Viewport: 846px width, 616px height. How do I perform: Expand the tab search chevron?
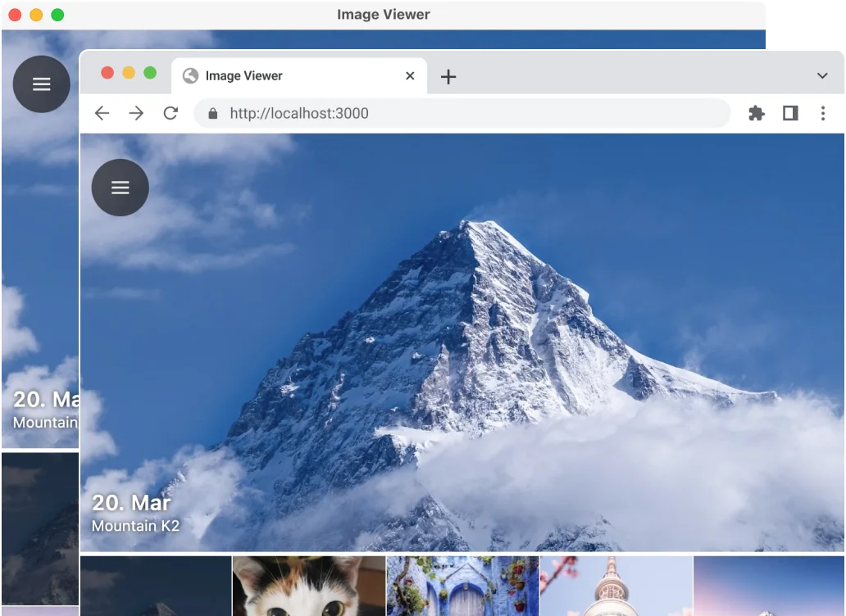(822, 76)
